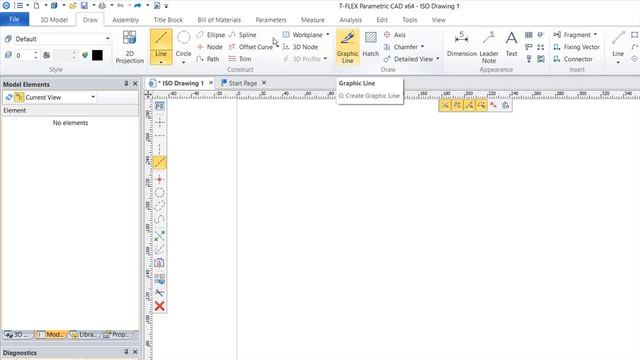Image resolution: width=640 pixels, height=360 pixels.
Task: Select the Axis tool
Action: click(395, 35)
